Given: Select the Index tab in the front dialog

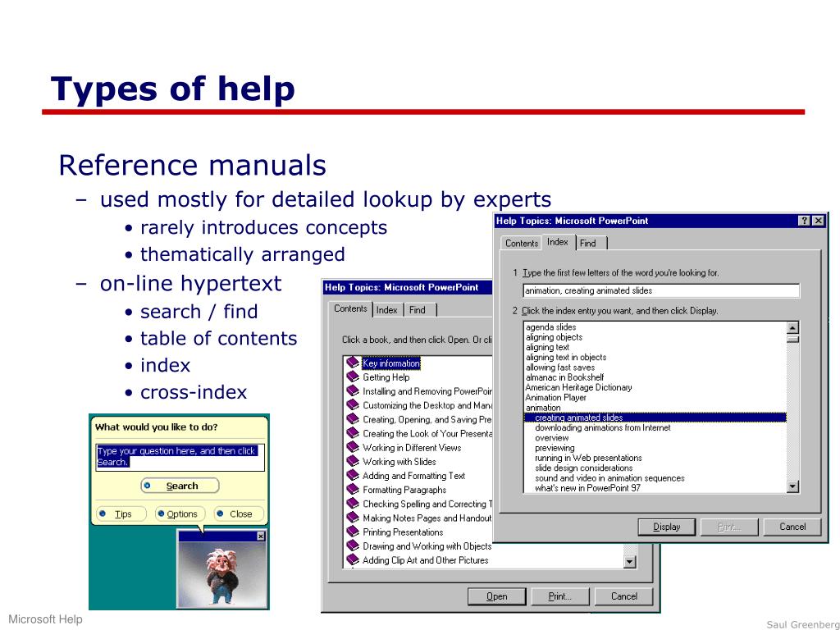Looking at the screenshot, I should [558, 242].
